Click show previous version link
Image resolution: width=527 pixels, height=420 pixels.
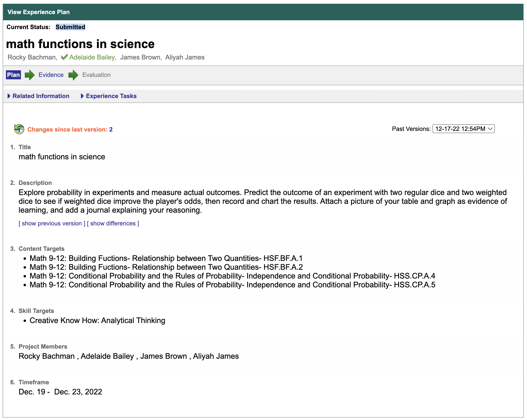(52, 223)
